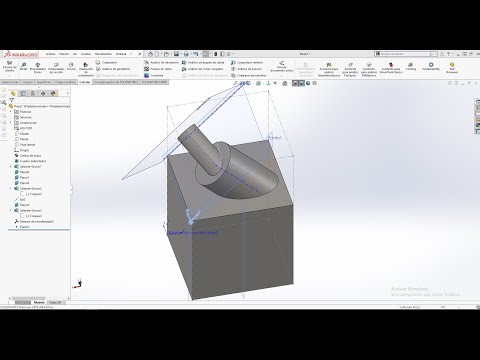Viewport: 480px width, 360px height.
Task: Switch to DisplayManager panel tab
Action: coord(53,93)
